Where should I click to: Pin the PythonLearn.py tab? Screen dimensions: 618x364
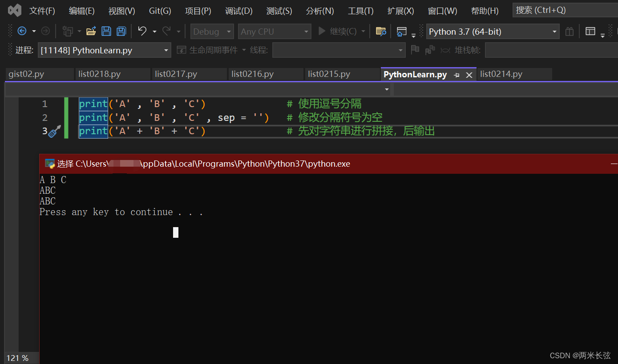[456, 75]
